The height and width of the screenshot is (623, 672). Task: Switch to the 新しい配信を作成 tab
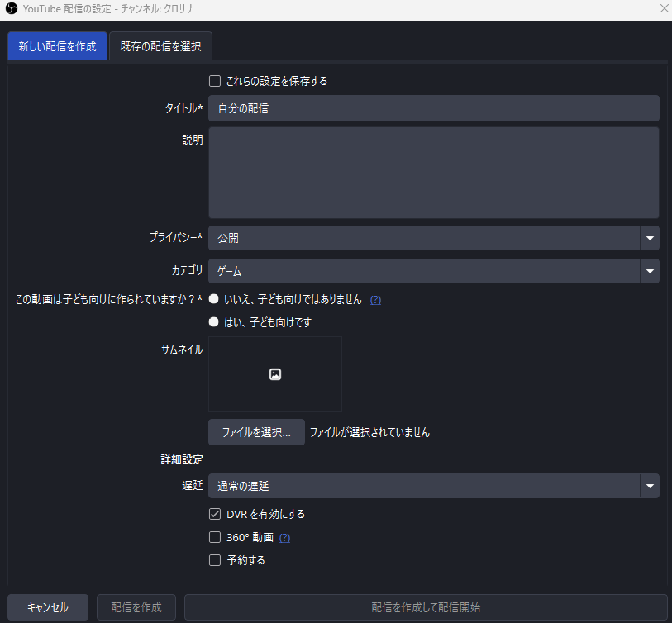coord(57,46)
